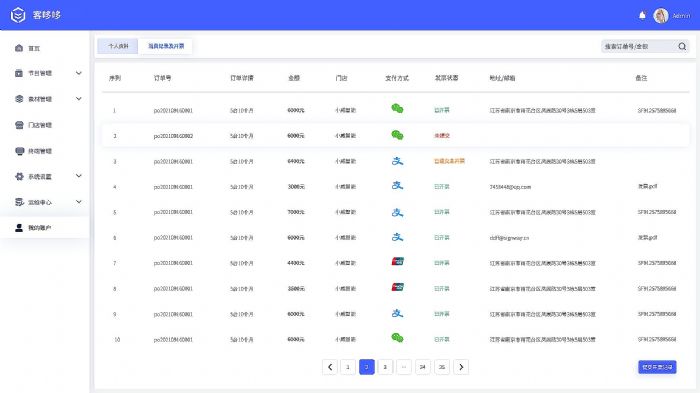Expand the monitoring center server menu
This screenshot has width=700, height=393.
click(x=79, y=202)
